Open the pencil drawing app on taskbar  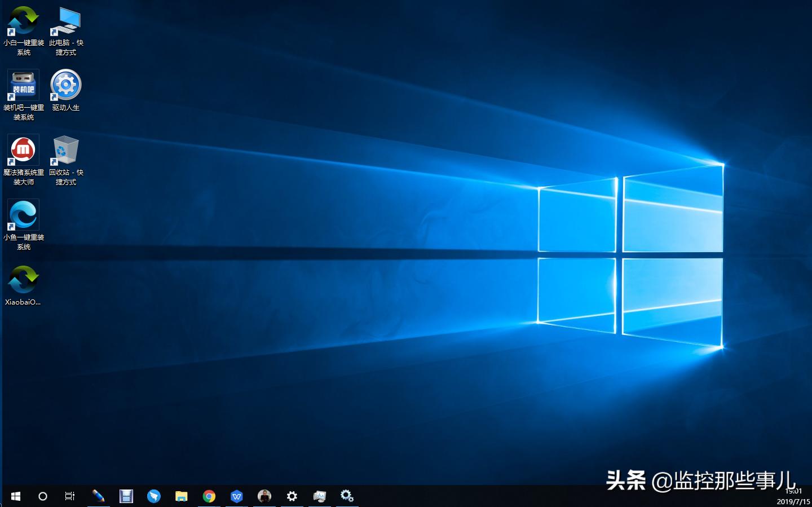99,496
